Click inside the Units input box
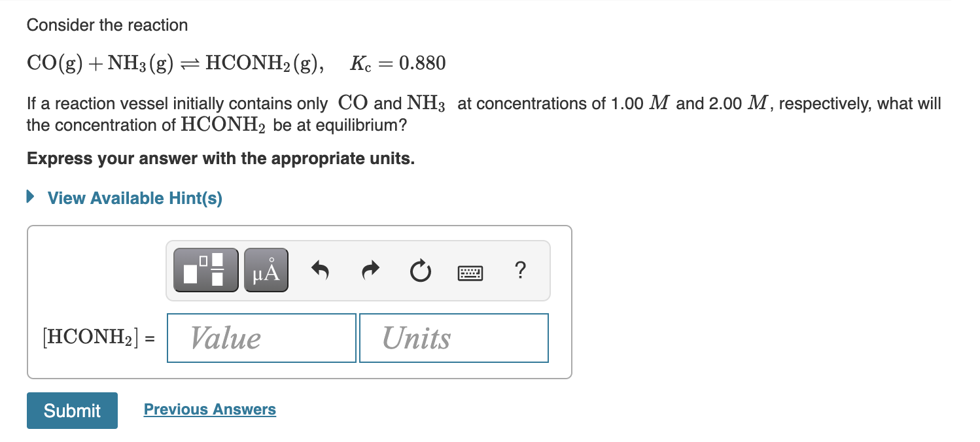The height and width of the screenshot is (442, 980). pos(453,337)
